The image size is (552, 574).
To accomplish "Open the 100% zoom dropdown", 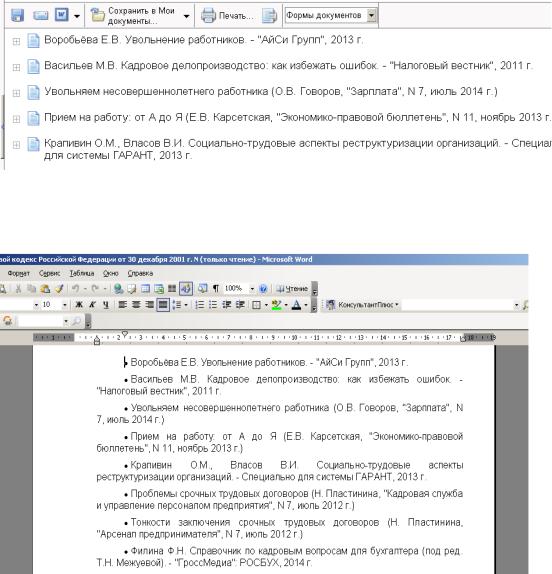I will click(252, 289).
